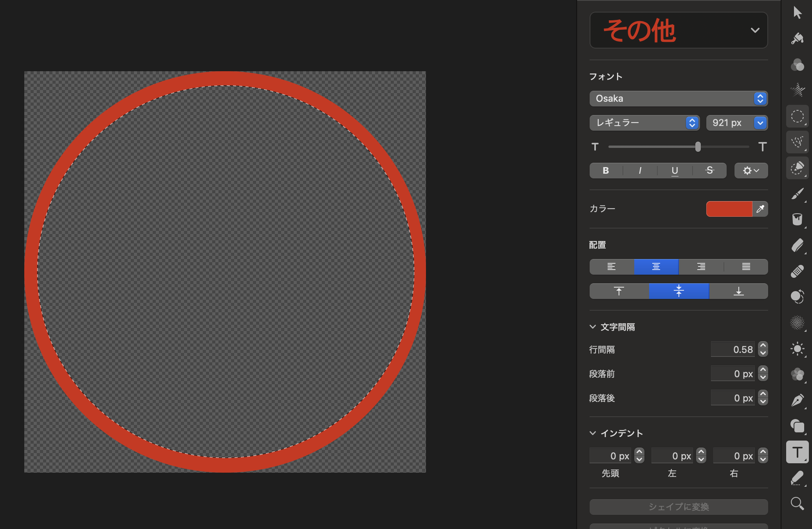Click the small T icon left of slider
This screenshot has height=529, width=812.
pos(595,147)
